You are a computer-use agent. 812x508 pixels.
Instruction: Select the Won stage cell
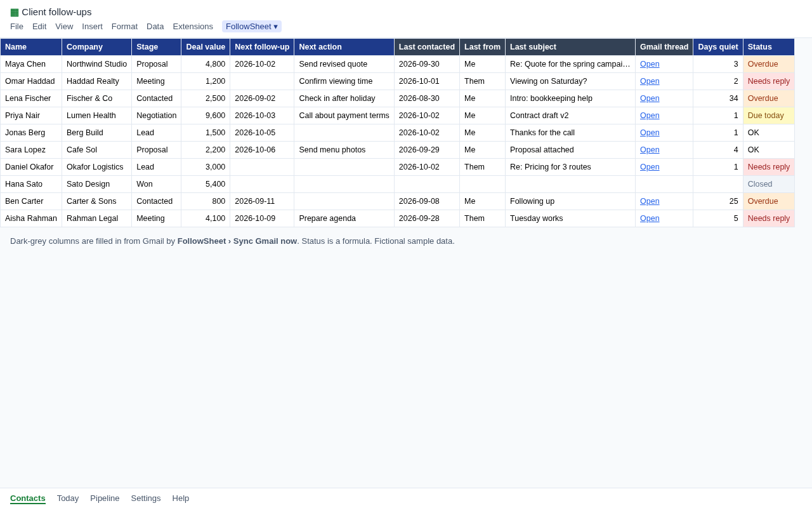[157, 184]
